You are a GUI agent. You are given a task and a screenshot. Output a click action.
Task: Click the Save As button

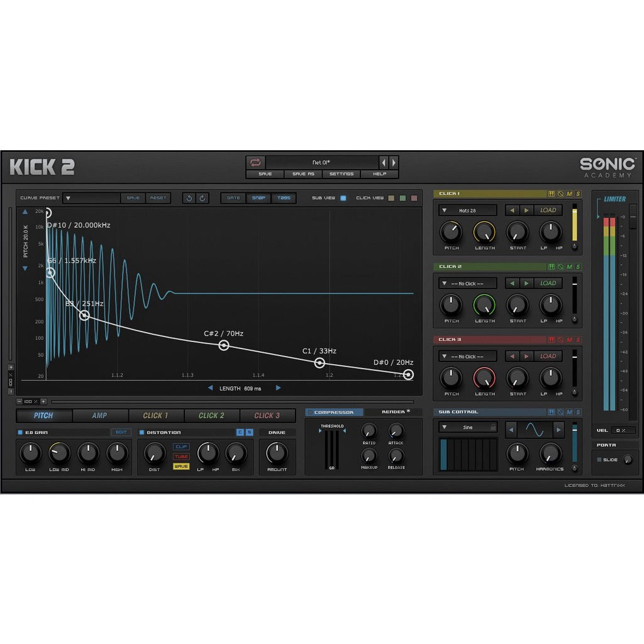tap(303, 174)
